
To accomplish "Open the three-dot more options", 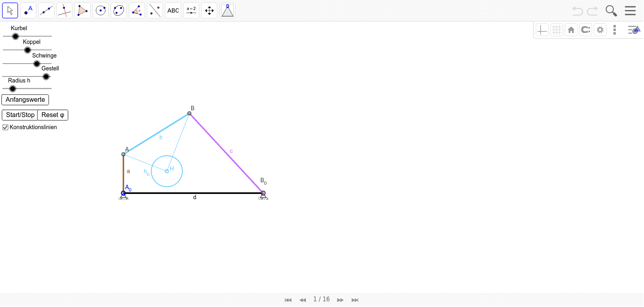I will (615, 30).
